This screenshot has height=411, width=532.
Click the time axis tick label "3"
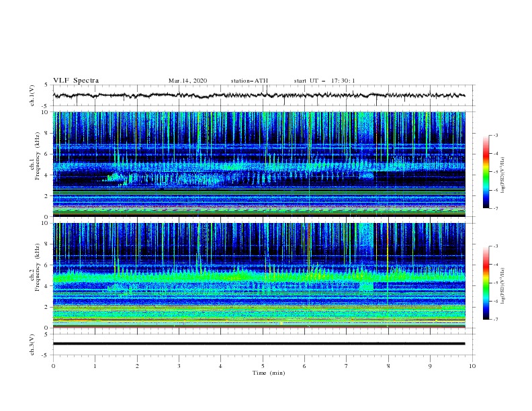pyautogui.click(x=179, y=366)
